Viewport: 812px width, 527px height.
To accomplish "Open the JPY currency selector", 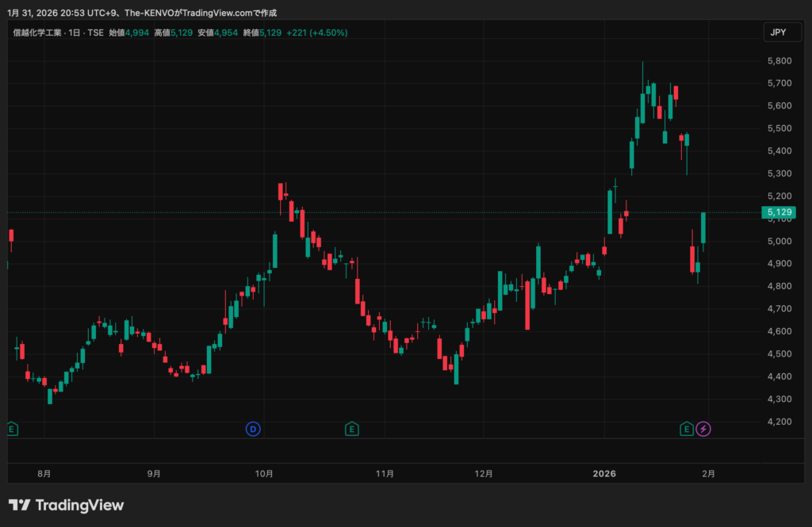I will 778,32.
